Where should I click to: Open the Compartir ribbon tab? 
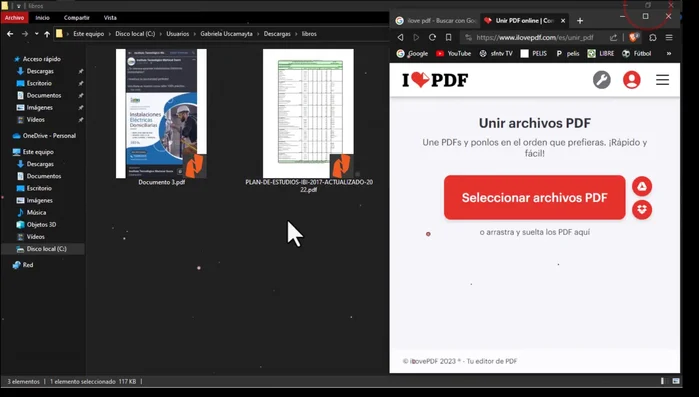[77, 18]
